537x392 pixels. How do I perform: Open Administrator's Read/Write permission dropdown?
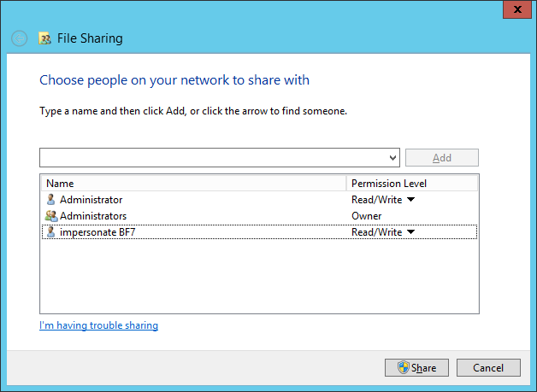pyautogui.click(x=410, y=200)
